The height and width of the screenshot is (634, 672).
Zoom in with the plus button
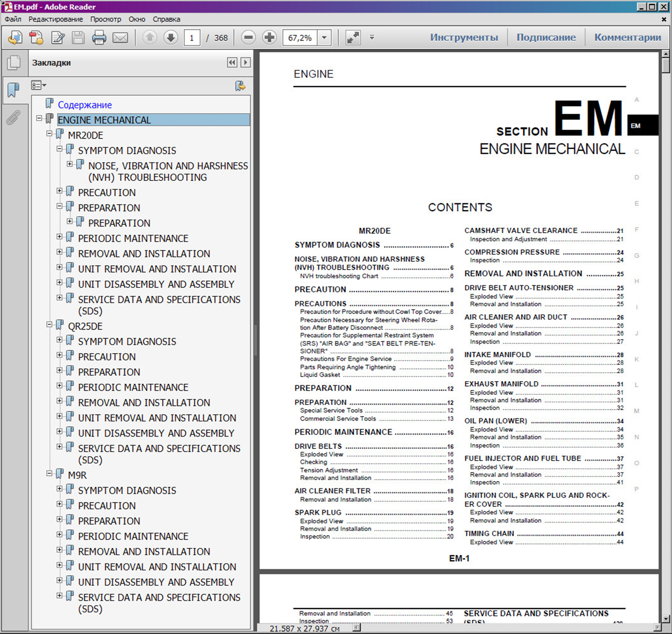[x=269, y=38]
